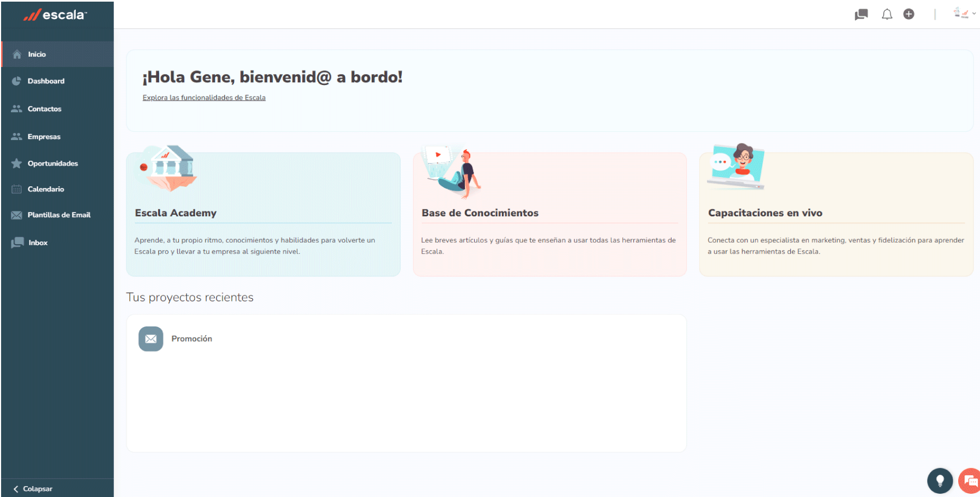Collapse the sidebar with Colapsar

pos(33,489)
